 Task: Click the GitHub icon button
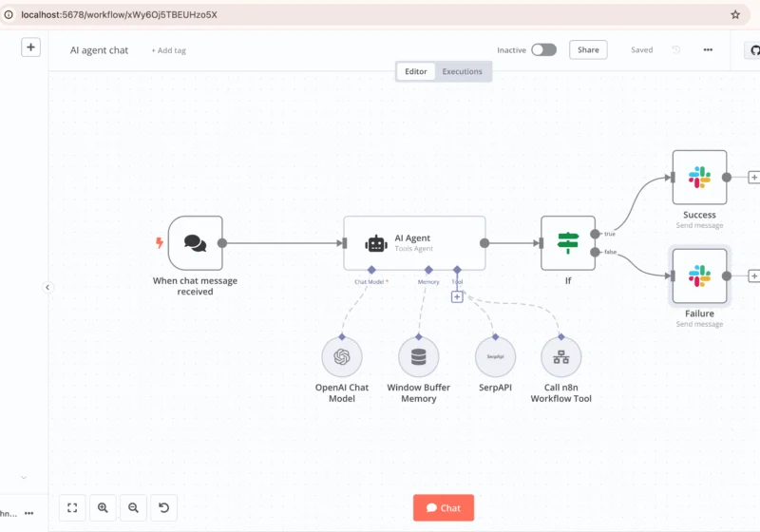752,50
